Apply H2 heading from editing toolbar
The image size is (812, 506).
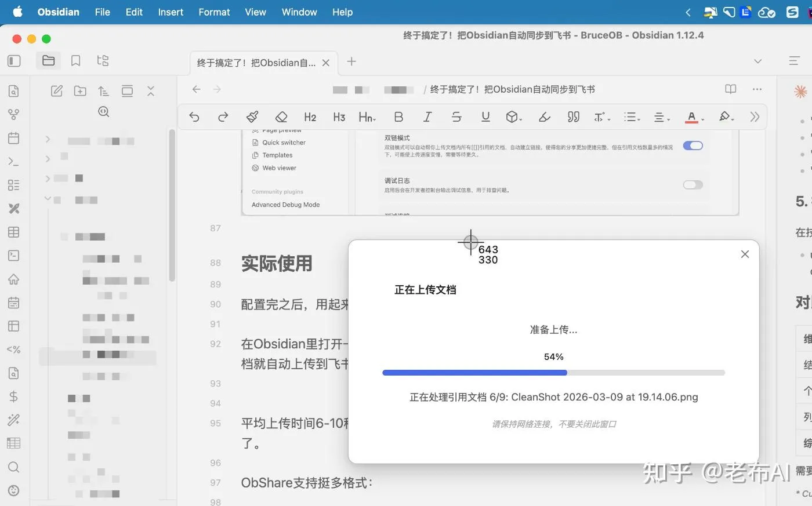(310, 117)
